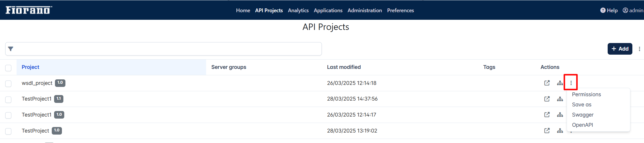Click hierarchy icon for TestProject1 1.1
Screen dimensions: 644x143
[560, 99]
